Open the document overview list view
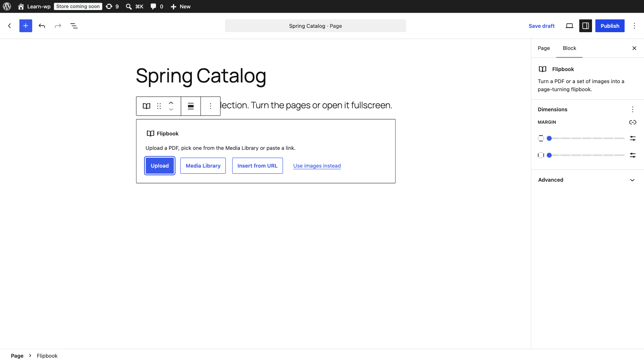The height and width of the screenshot is (362, 644). pos(74,26)
